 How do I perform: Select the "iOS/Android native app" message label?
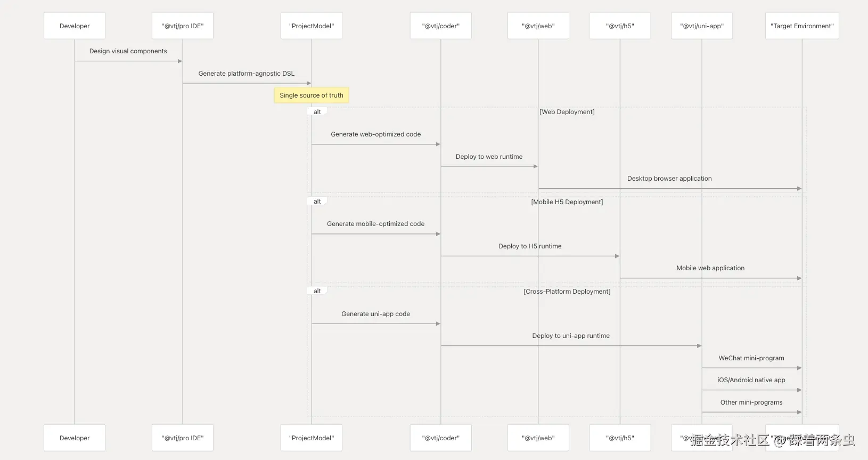(751, 380)
